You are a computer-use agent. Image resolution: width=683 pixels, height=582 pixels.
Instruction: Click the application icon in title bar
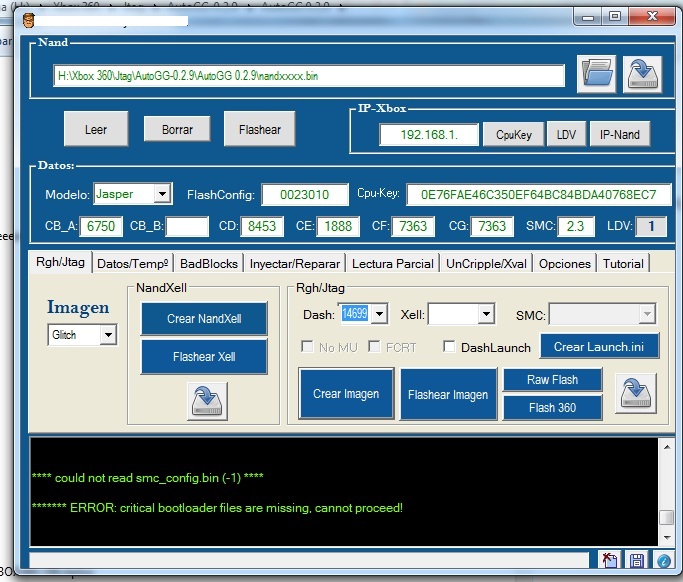point(29,20)
